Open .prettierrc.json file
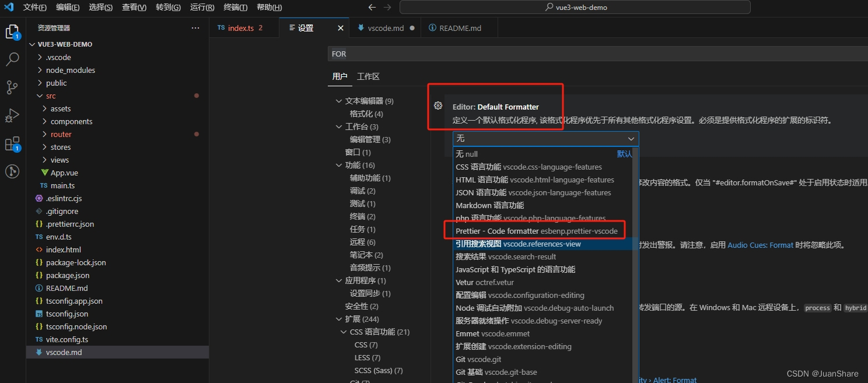Image resolution: width=868 pixels, height=383 pixels. click(69, 224)
